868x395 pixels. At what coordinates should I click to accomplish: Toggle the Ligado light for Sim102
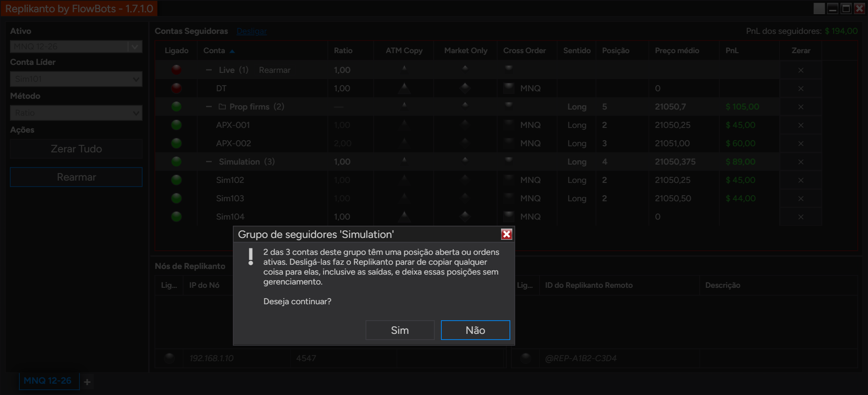[x=176, y=180]
